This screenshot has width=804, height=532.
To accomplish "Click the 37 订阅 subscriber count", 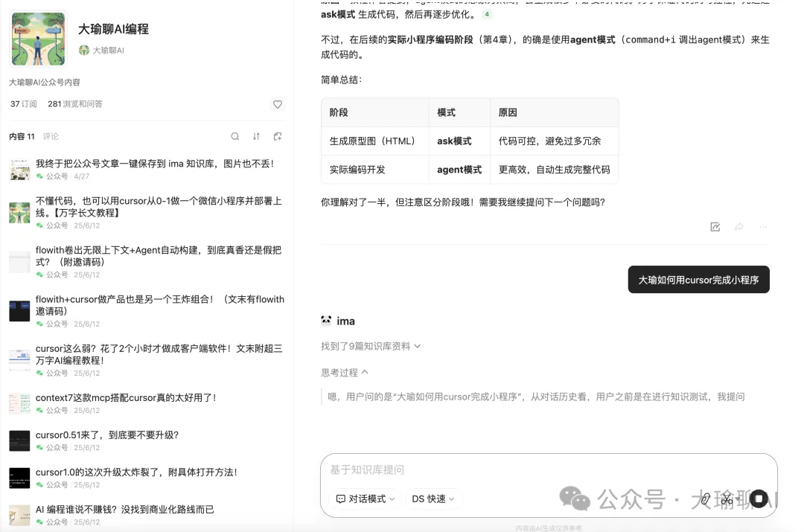I will pos(24,104).
